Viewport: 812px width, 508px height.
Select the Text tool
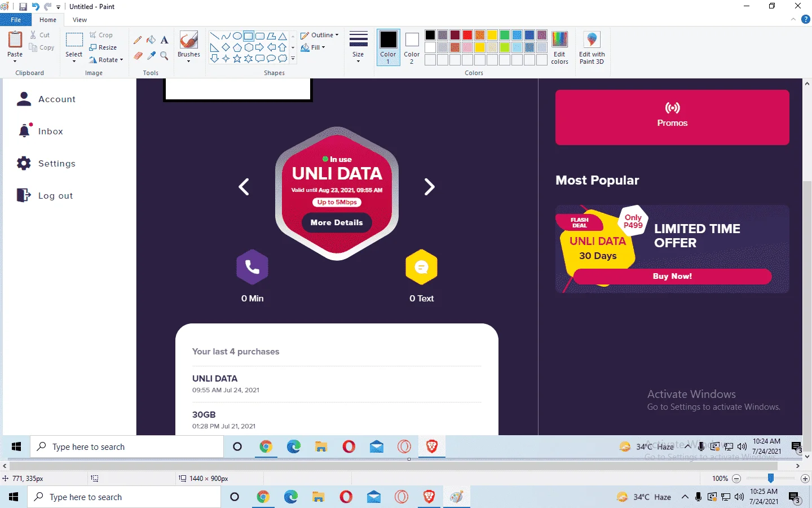coord(165,40)
